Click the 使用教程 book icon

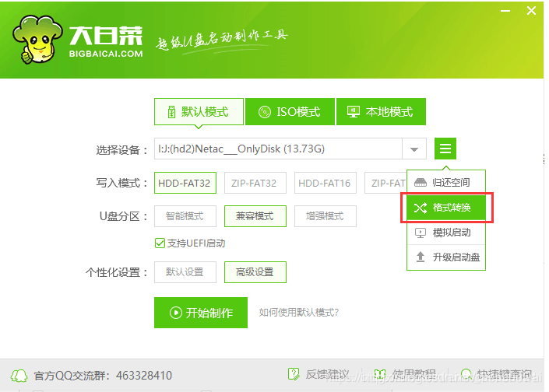click(380, 374)
